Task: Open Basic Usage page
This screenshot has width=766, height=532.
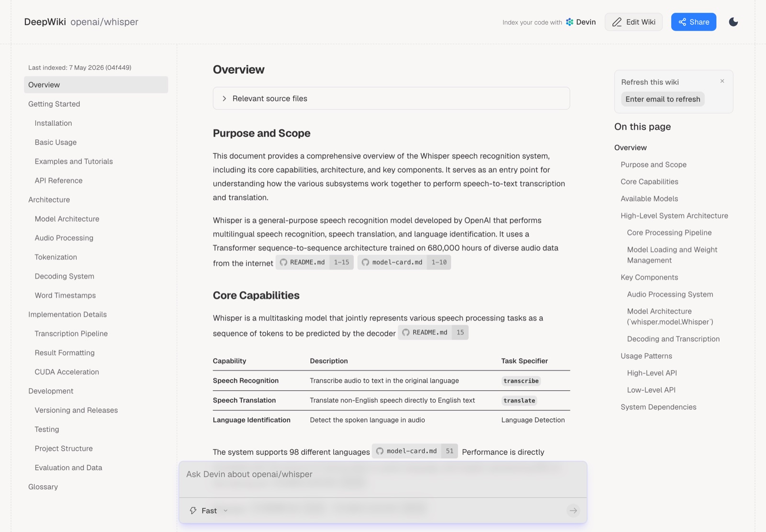Action: click(x=56, y=142)
